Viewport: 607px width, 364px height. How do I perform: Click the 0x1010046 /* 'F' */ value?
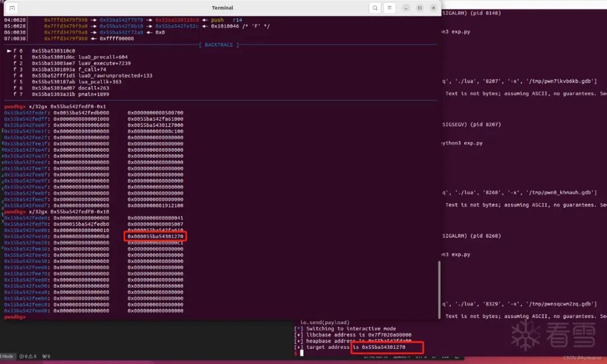[x=241, y=26]
